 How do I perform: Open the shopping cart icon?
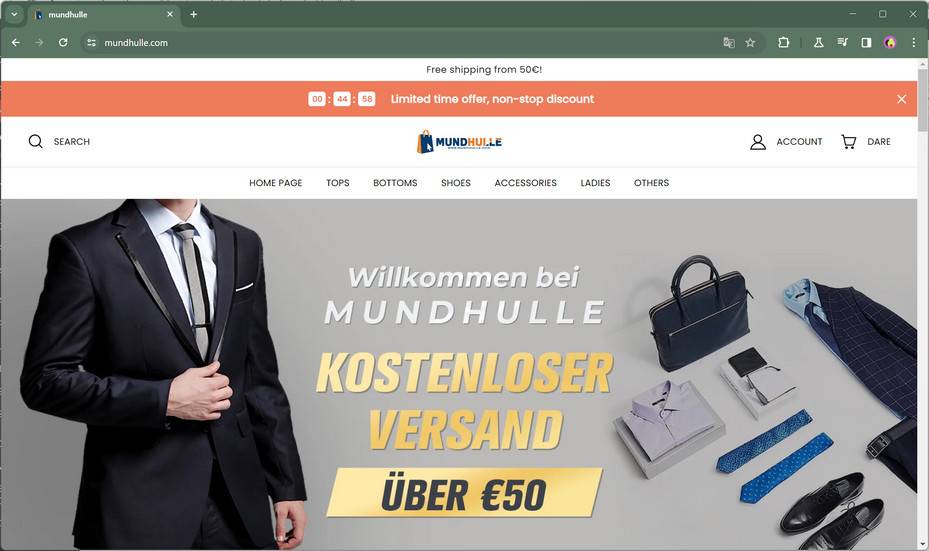tap(848, 142)
